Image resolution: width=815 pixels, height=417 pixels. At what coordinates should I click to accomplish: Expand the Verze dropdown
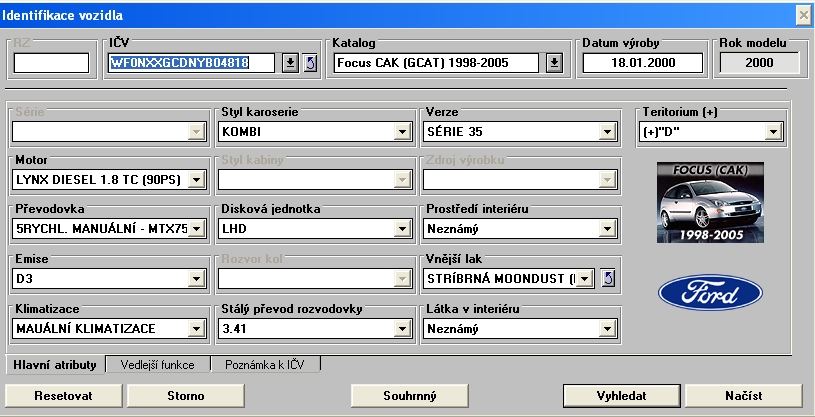[x=606, y=131]
